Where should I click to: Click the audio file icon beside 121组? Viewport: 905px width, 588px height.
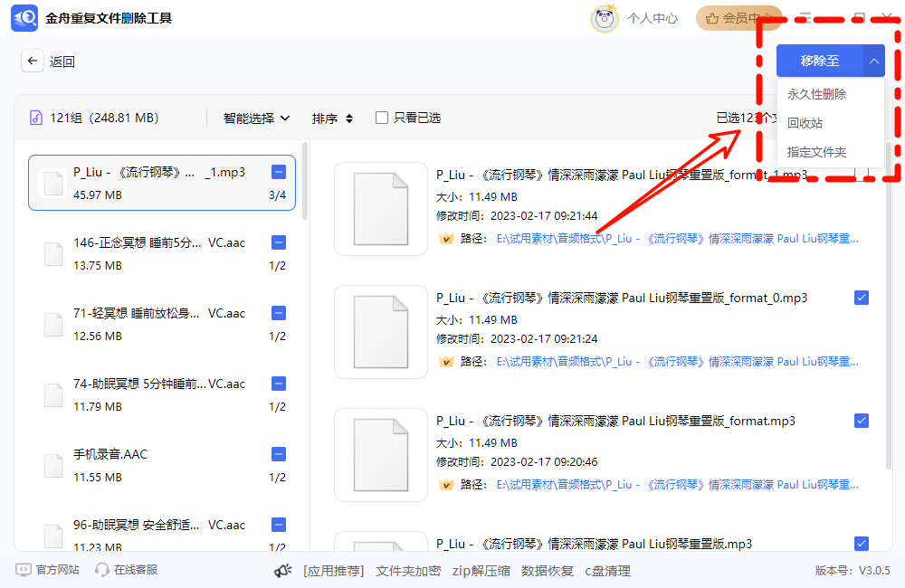[x=36, y=118]
